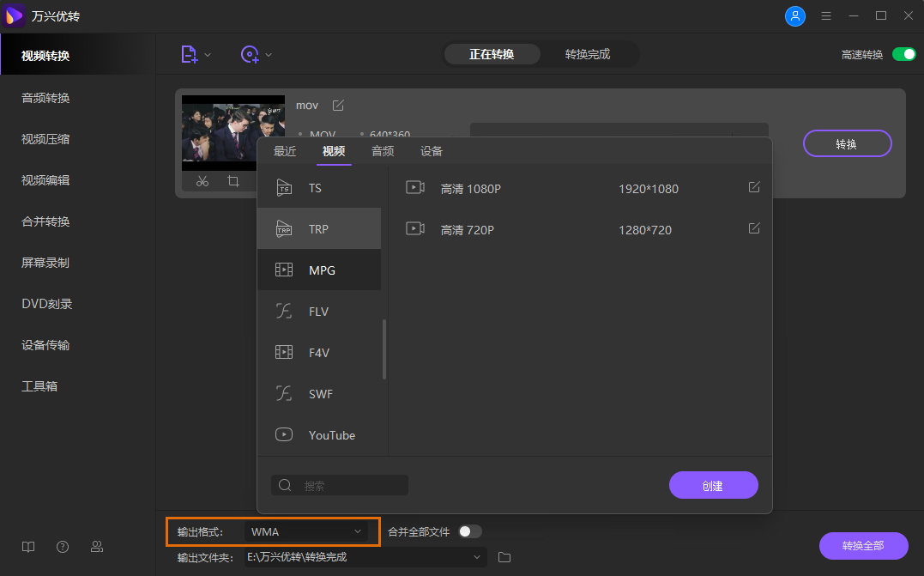Open the output folder browse icon
This screenshot has width=924, height=576.
pos(504,556)
